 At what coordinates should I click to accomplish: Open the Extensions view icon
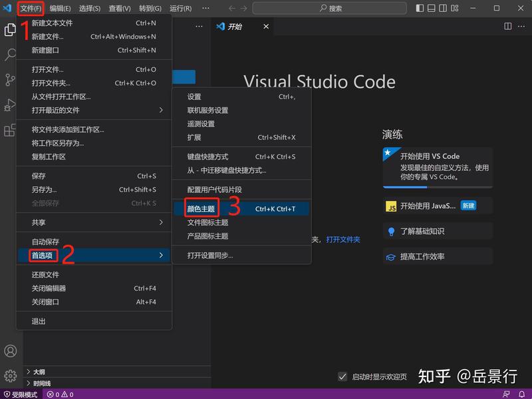click(x=10, y=130)
